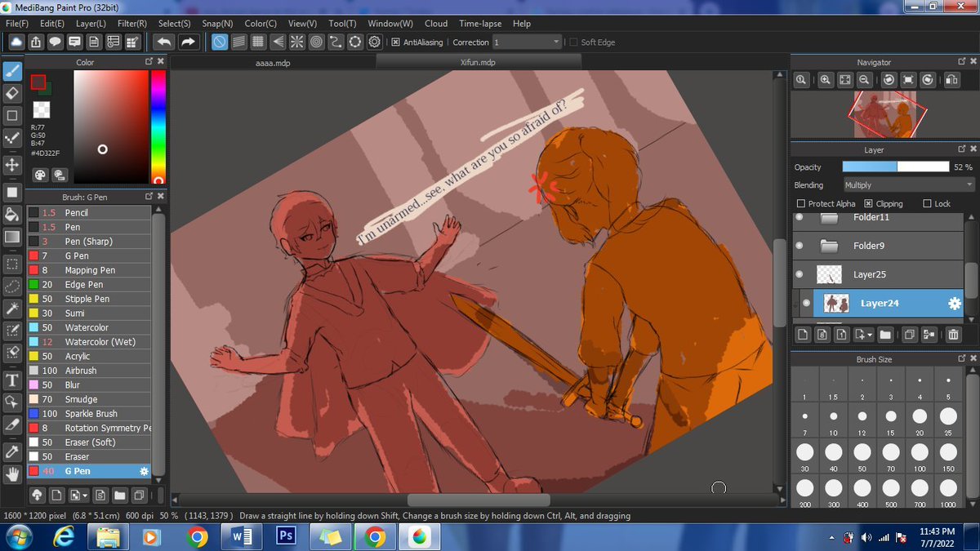
Task: Select the Eyedropper tool
Action: (x=12, y=451)
